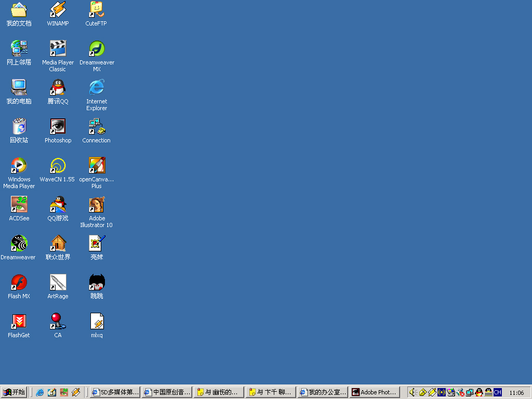532x399 pixels.
Task: Click the two-computers network tray icon
Action: [470, 393]
